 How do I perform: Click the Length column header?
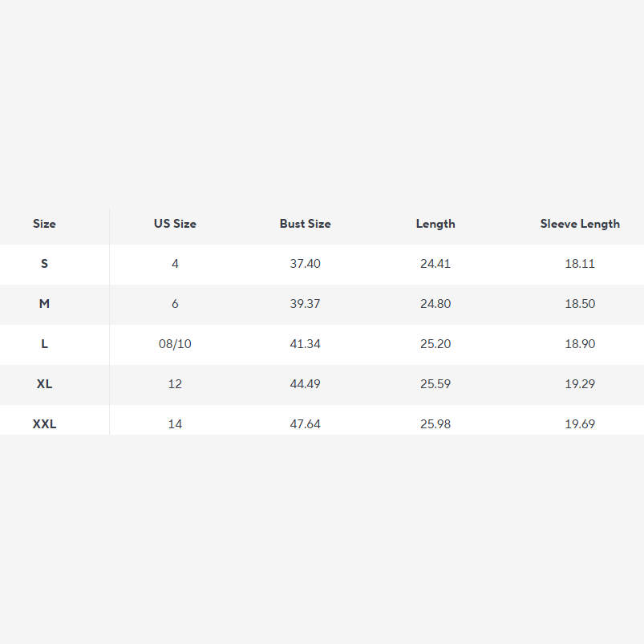click(435, 224)
